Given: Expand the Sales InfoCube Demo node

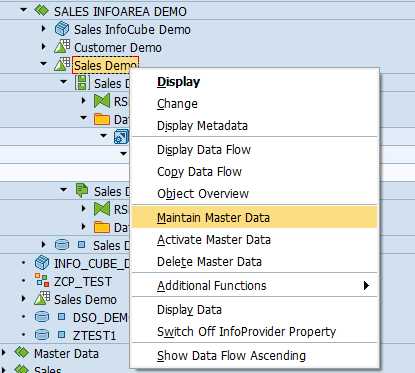Looking at the screenshot, I should [44, 29].
